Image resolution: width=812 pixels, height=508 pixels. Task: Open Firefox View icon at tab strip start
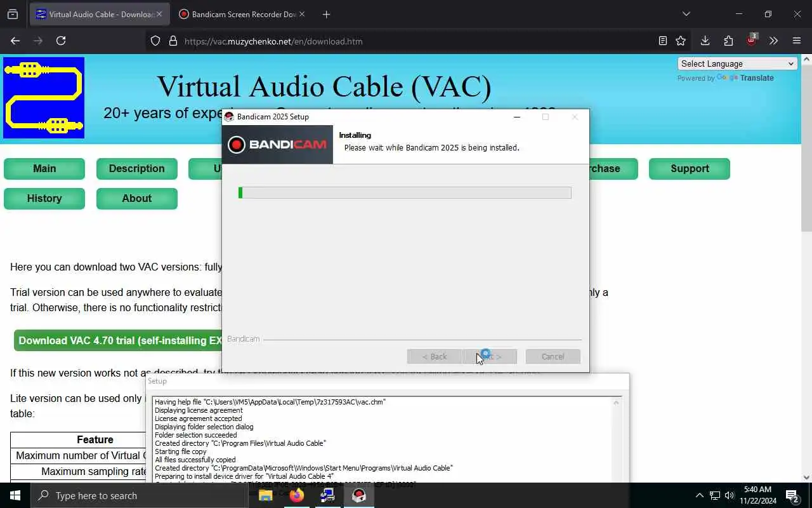(13, 14)
